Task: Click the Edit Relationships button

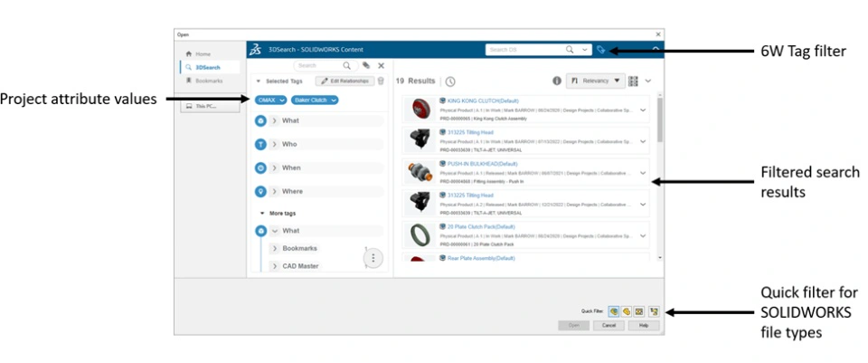Action: pos(344,81)
